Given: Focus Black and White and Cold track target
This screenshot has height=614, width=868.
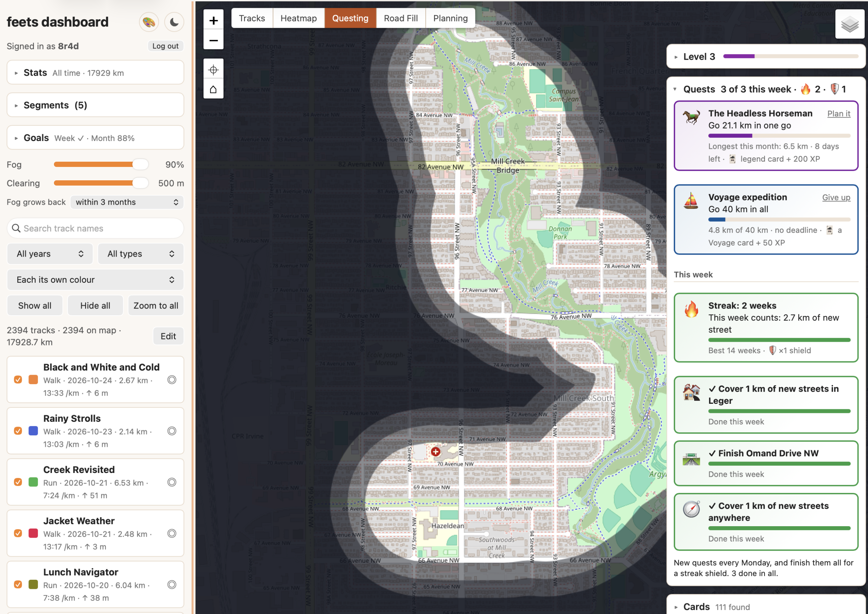Looking at the screenshot, I should [x=172, y=380].
